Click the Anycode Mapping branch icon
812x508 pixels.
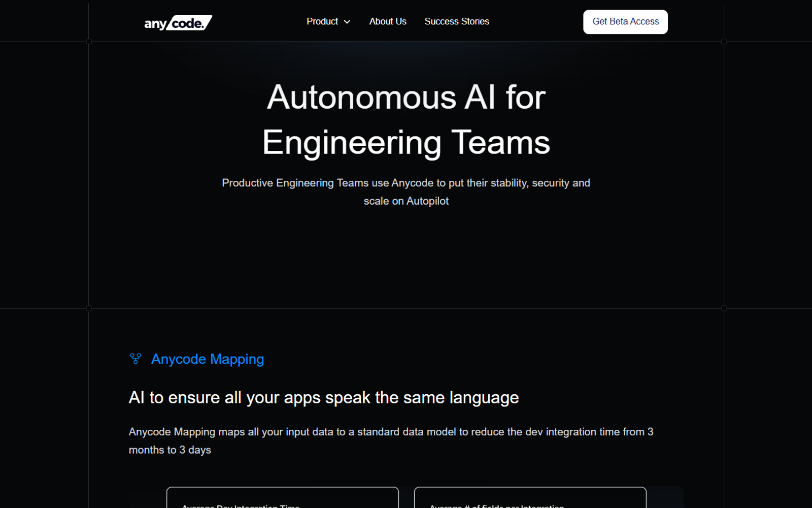[136, 359]
